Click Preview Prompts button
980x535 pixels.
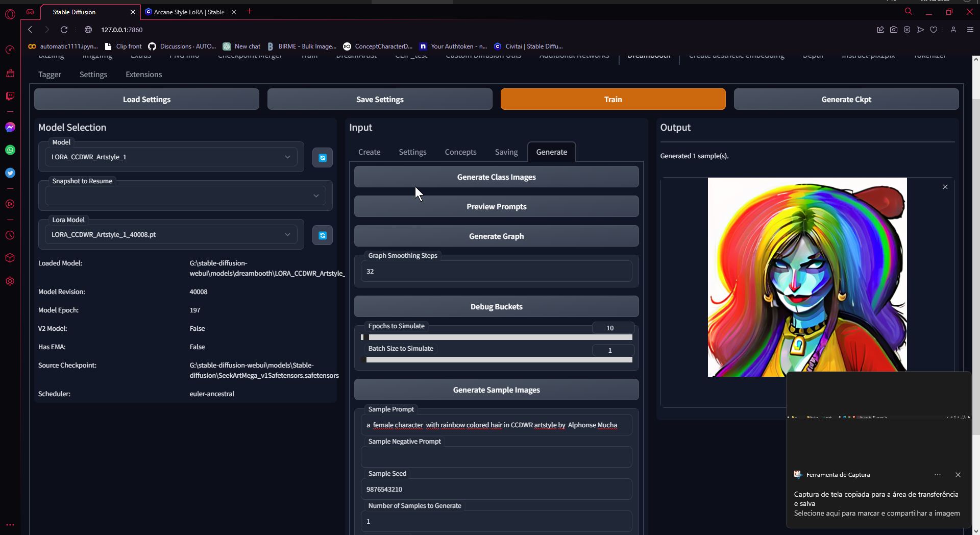(496, 207)
